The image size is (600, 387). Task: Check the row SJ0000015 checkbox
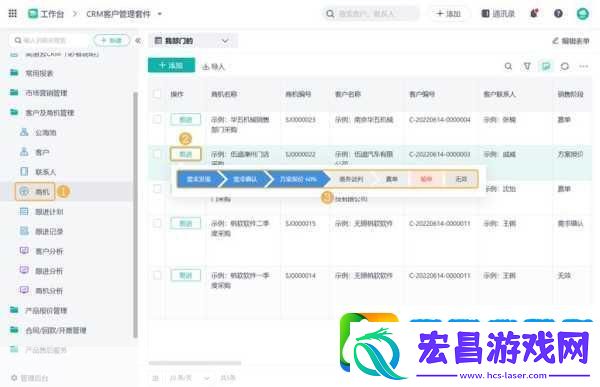157,223
